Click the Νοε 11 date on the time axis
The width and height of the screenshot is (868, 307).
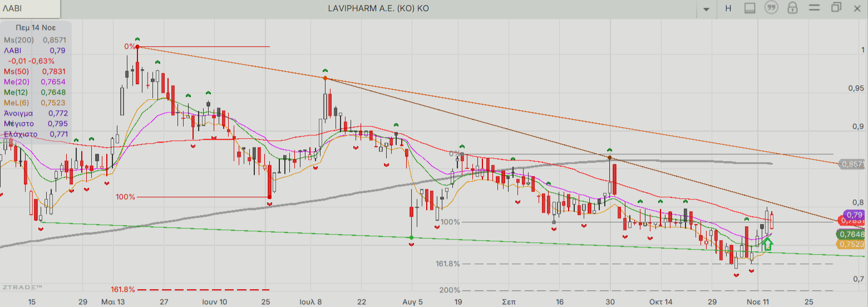point(758,301)
